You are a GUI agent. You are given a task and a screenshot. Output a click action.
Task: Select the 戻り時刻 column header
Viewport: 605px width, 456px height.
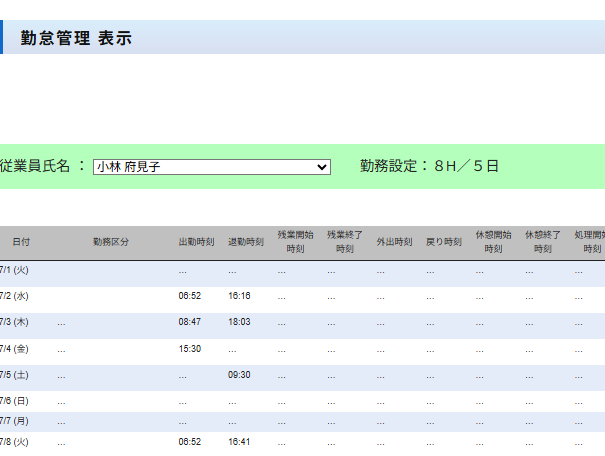443,242
